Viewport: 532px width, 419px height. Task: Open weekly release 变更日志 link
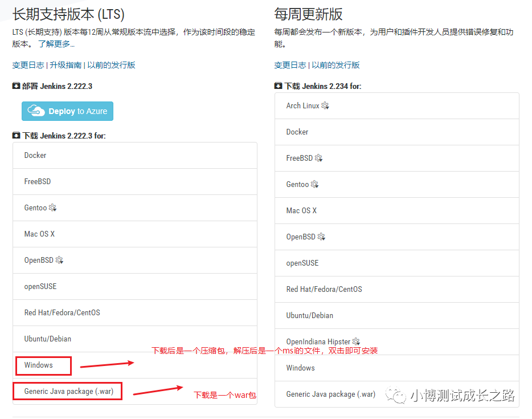click(x=290, y=65)
